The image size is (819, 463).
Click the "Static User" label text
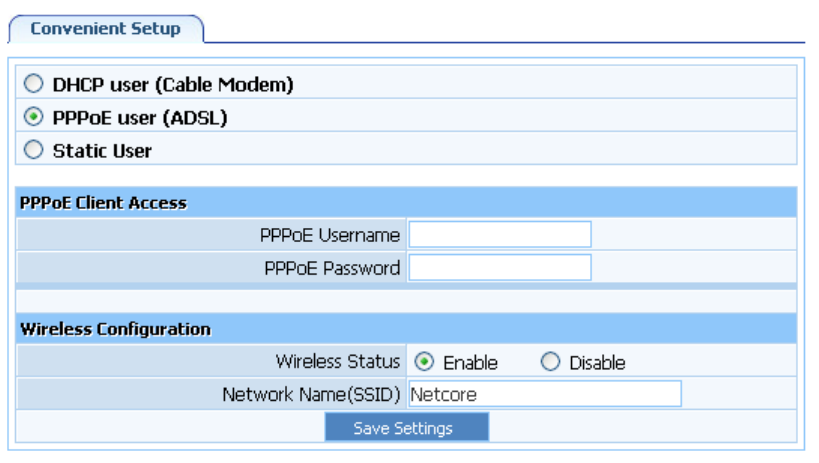(x=102, y=151)
